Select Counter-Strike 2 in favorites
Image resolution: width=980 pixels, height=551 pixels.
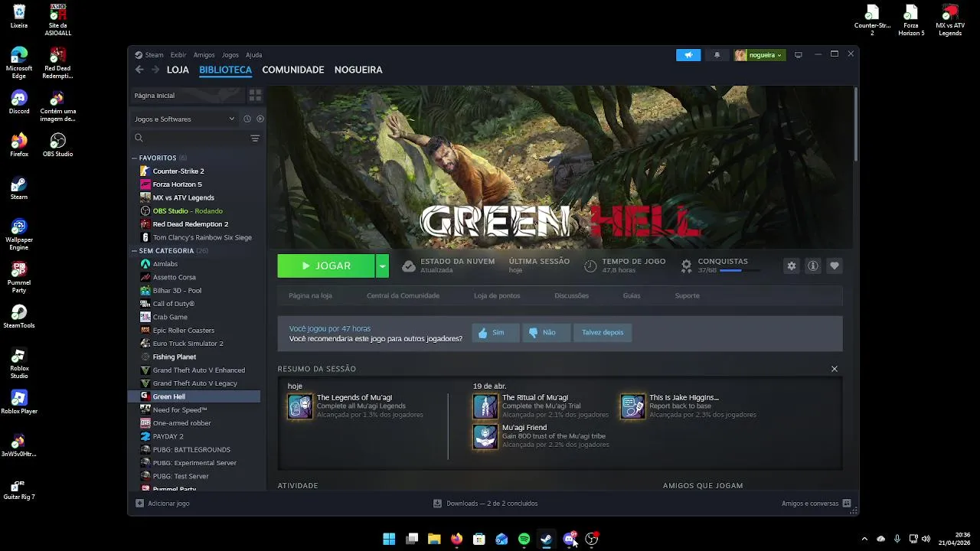[178, 171]
